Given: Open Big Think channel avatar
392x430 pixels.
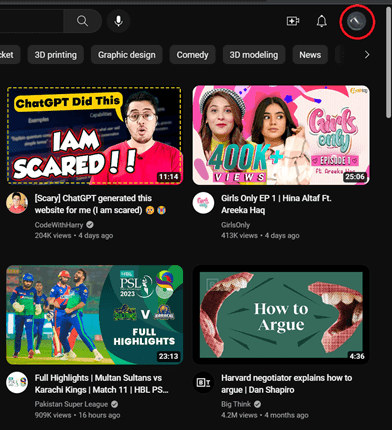Looking at the screenshot, I should click(x=203, y=382).
